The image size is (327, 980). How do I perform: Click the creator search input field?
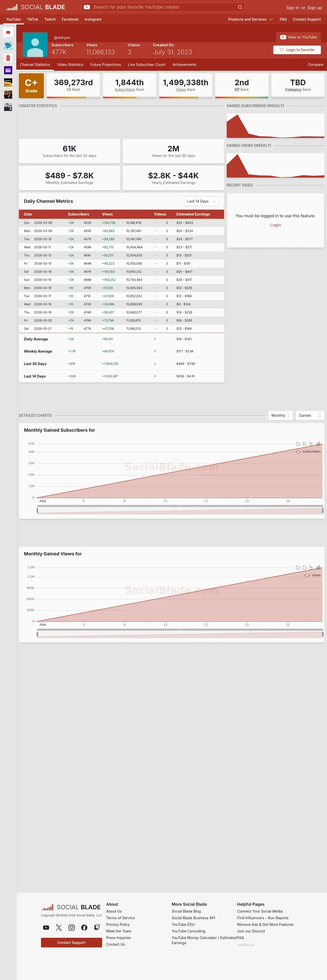pos(164,7)
